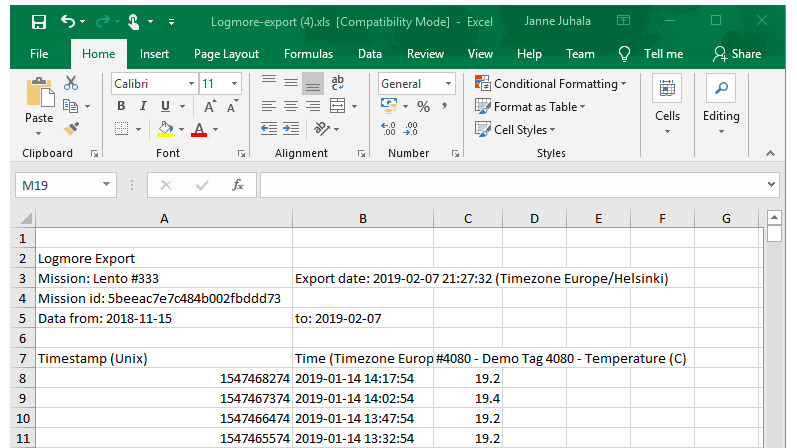797x448 pixels.
Task: Click cell with Mission id: 5beeac7e7c484b002fbddd73
Action: (164, 298)
